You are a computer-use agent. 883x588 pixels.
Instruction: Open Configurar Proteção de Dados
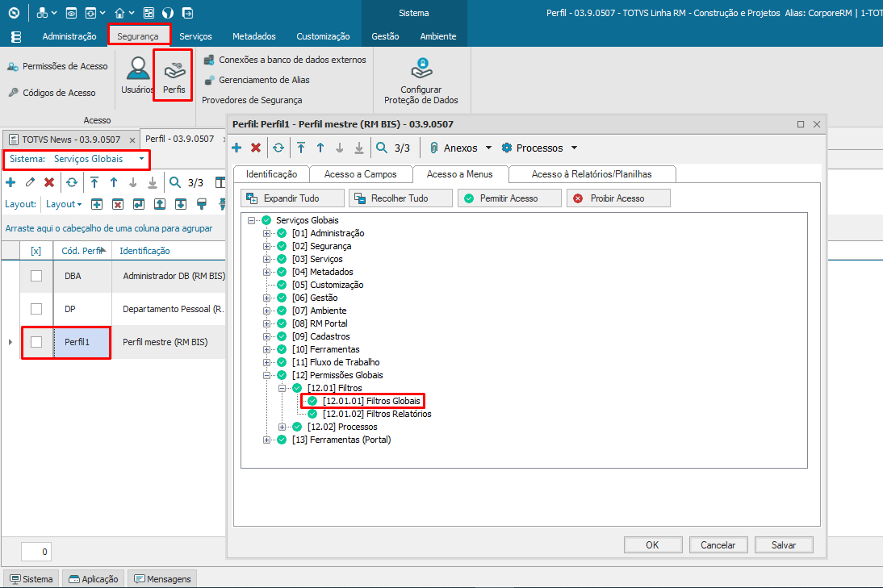[x=421, y=81]
